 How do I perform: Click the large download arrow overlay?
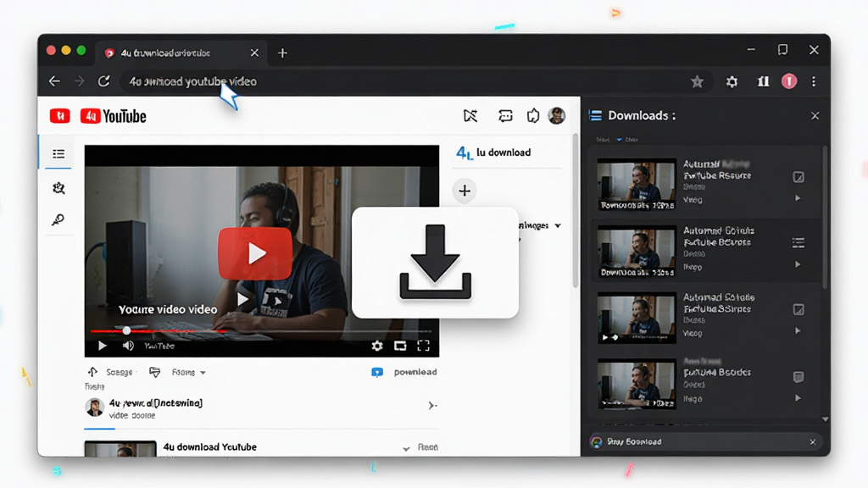click(435, 263)
